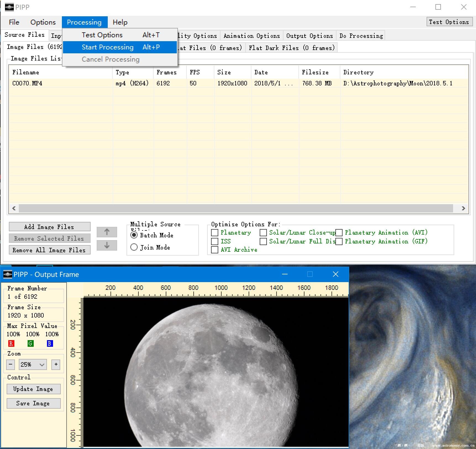
Task: Click the Save Image button
Action: pyautogui.click(x=33, y=403)
